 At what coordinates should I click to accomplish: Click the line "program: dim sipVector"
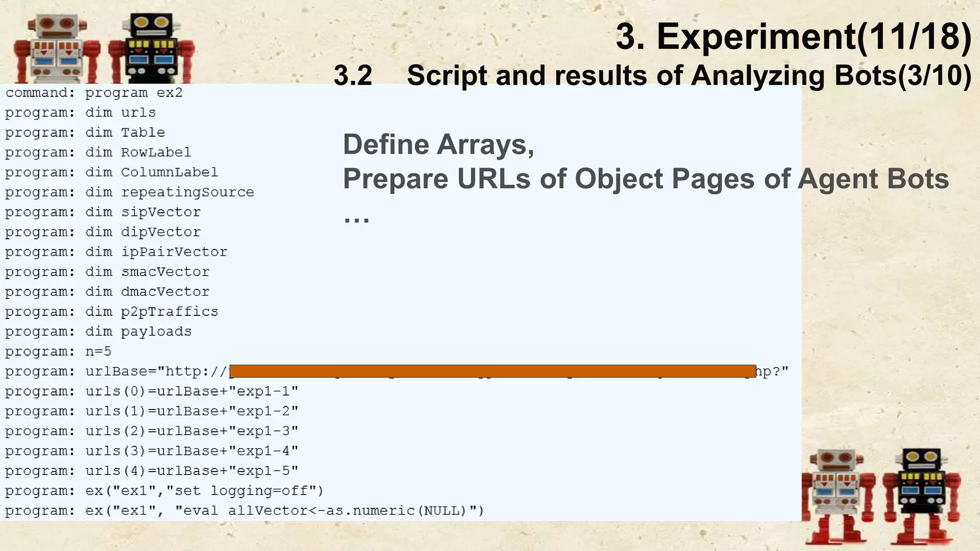point(103,212)
